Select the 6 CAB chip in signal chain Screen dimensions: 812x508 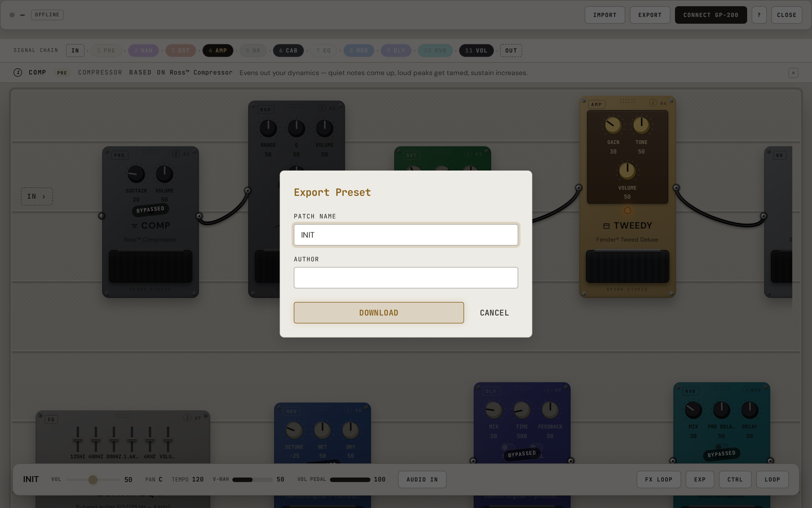pos(288,51)
